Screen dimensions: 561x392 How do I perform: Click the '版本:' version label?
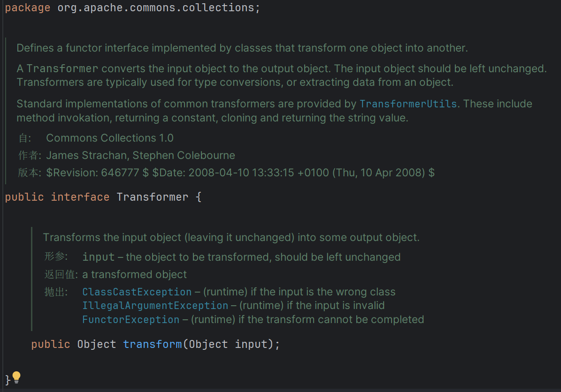30,173
